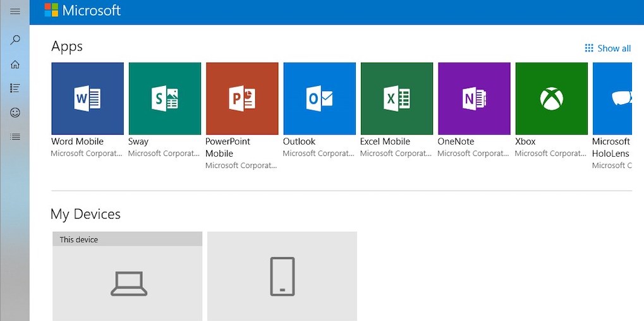644x321 pixels.
Task: Click the Show all link
Action: (607, 48)
